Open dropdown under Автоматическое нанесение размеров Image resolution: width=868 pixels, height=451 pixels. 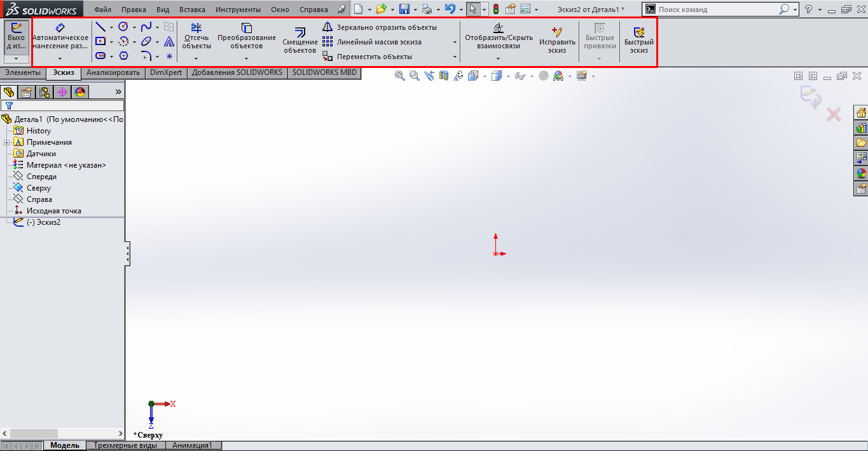click(x=60, y=58)
